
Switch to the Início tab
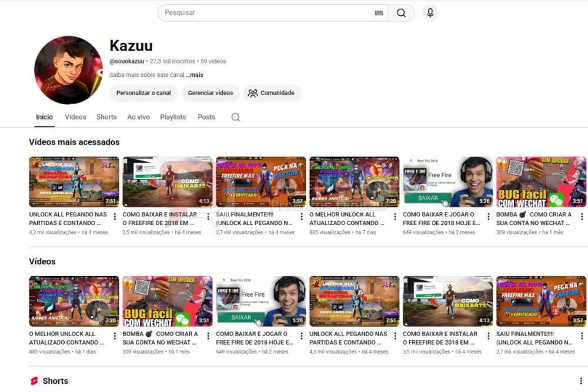44,117
